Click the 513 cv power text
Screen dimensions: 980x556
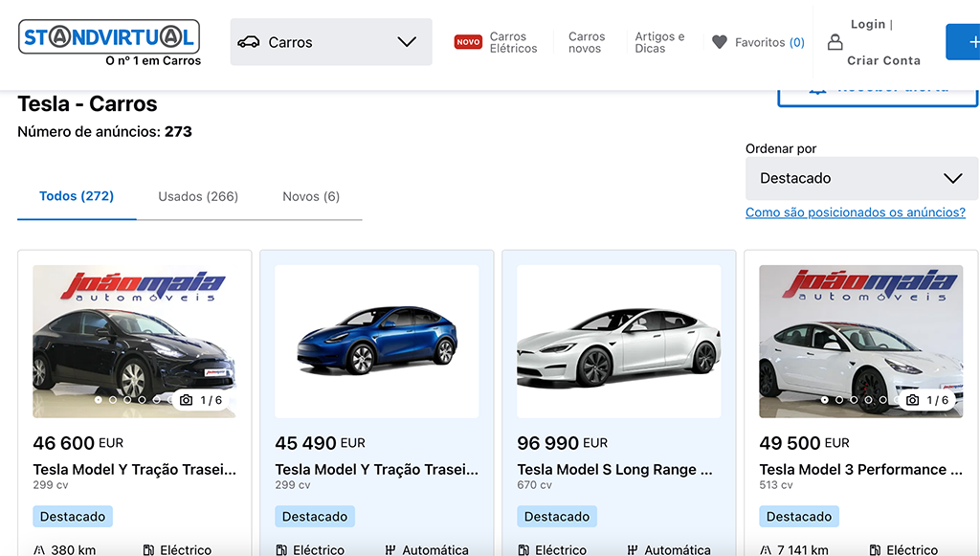(775, 485)
